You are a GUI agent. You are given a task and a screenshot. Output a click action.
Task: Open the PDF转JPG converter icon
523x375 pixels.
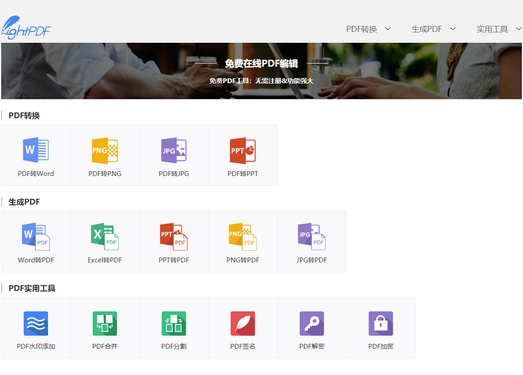point(174,150)
